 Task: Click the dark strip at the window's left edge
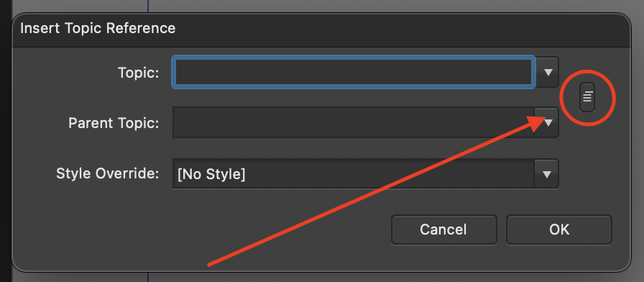[x=4, y=141]
